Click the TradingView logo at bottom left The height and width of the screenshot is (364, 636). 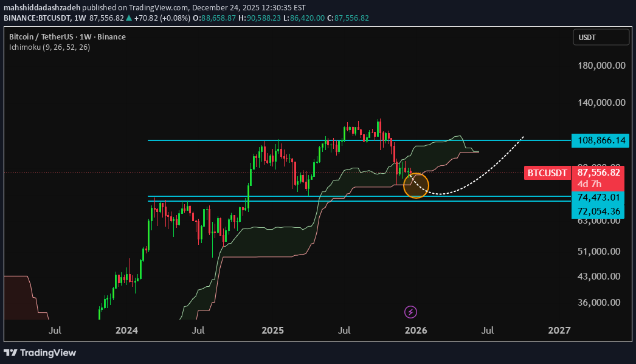[39, 352]
